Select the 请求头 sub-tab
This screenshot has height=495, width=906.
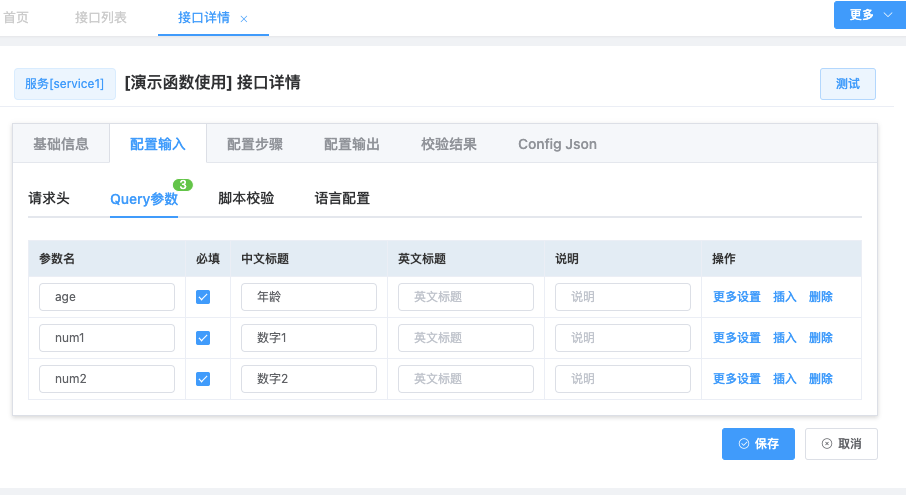click(x=49, y=198)
